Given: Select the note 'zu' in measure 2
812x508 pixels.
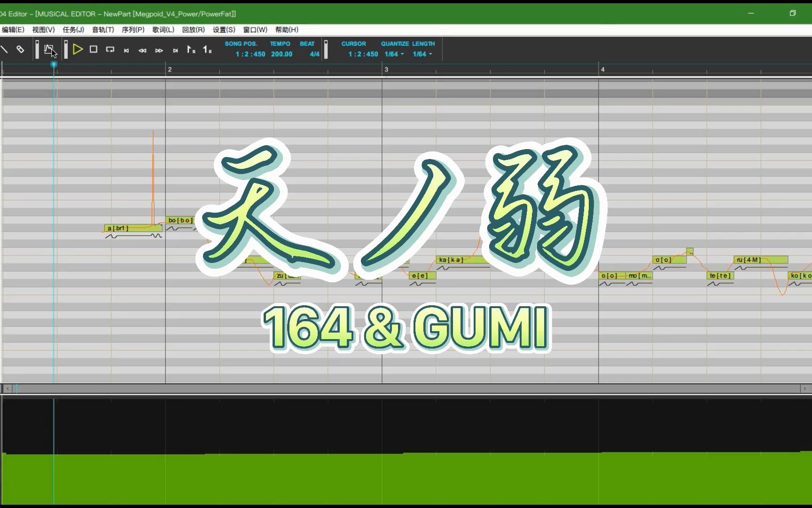Looking at the screenshot, I should pyautogui.click(x=287, y=276).
